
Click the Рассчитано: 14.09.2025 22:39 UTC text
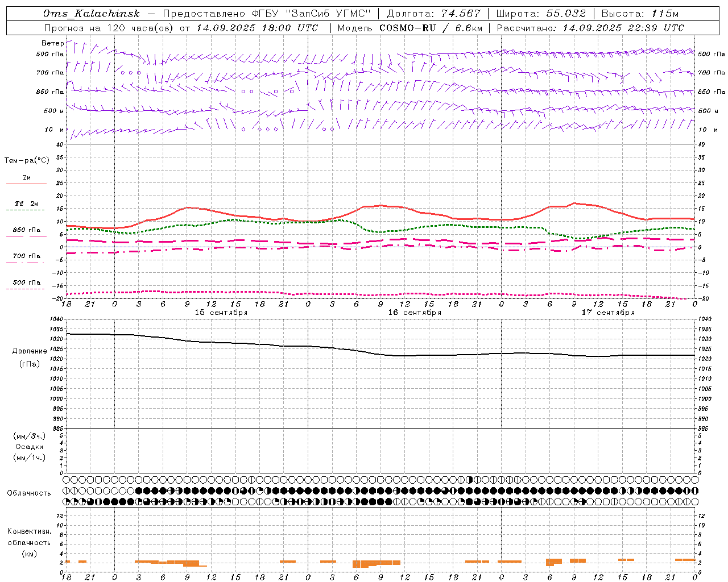click(590, 27)
